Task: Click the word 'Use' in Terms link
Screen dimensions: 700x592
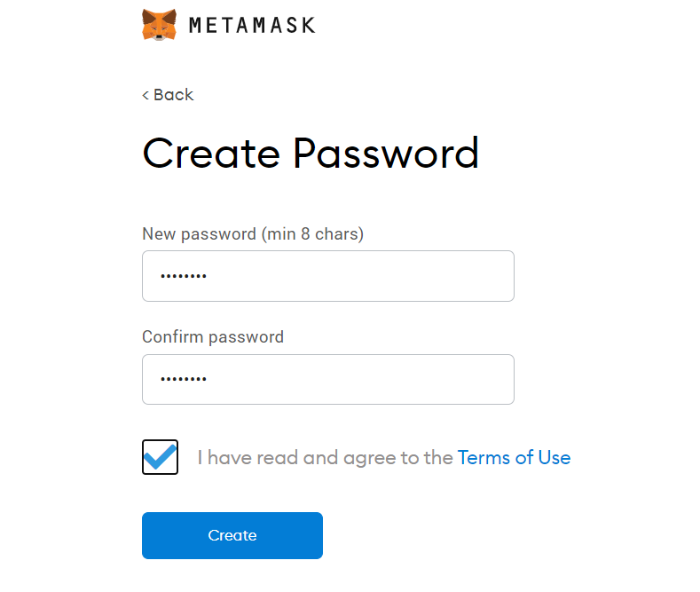Action: point(554,458)
